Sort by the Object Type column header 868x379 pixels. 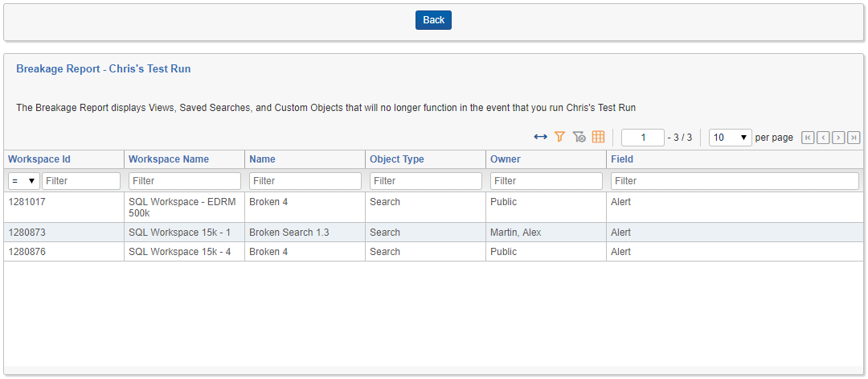pyautogui.click(x=397, y=159)
